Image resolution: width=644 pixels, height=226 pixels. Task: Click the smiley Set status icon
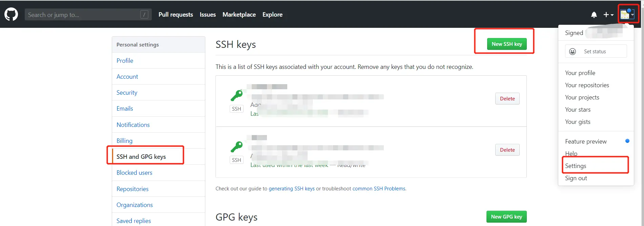[x=573, y=52]
